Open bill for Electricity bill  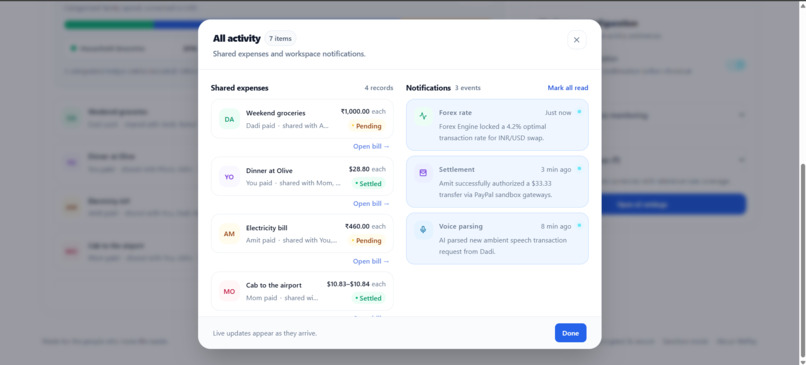pos(371,261)
